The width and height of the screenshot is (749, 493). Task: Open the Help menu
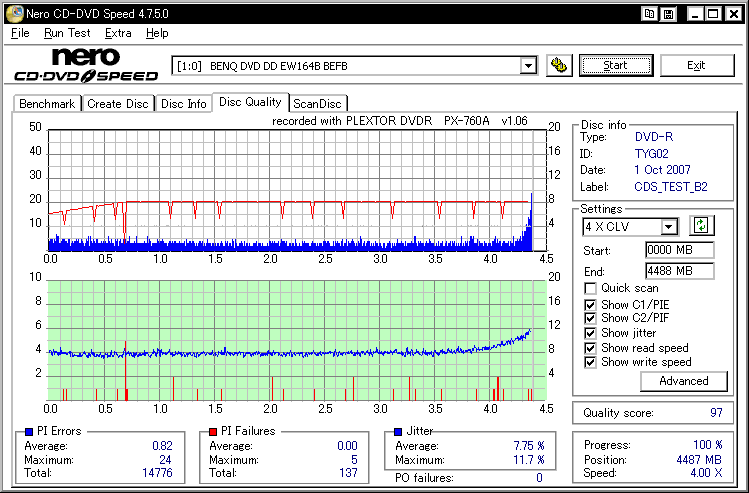[157, 33]
